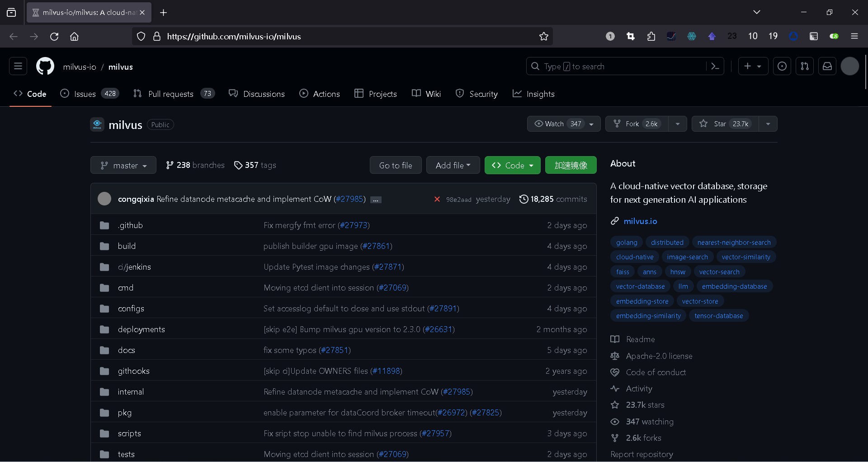Click the 加速镜像 green button
This screenshot has width=868, height=462.
(571, 166)
